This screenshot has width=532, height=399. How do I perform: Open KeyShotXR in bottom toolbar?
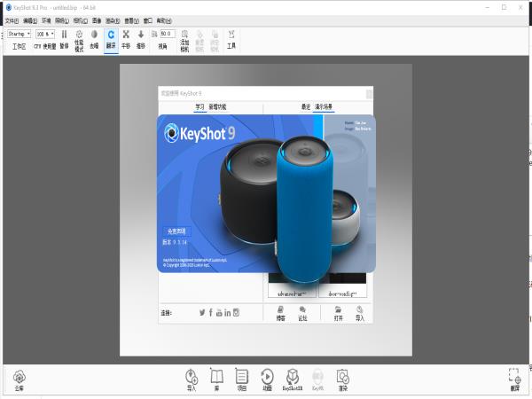coord(292,380)
